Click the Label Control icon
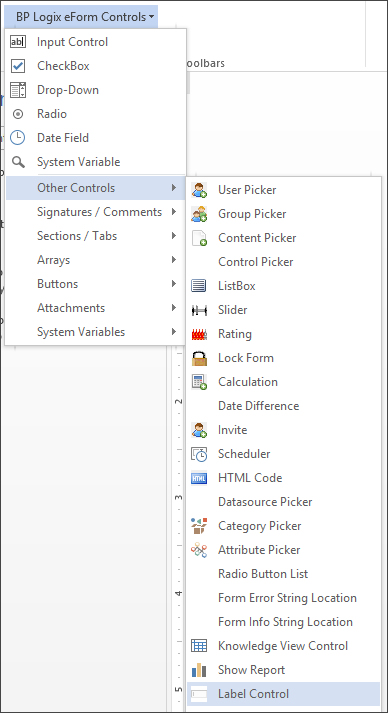The image size is (388, 713). pyautogui.click(x=199, y=694)
